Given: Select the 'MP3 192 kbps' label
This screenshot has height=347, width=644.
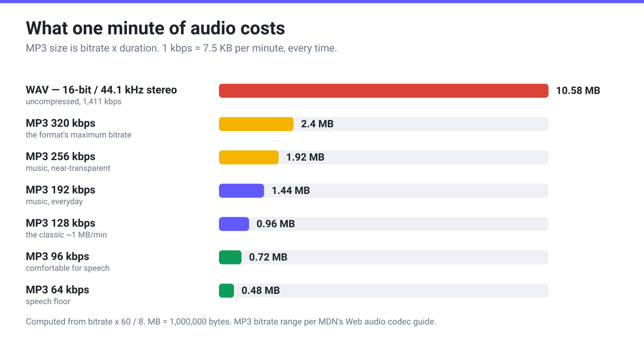Looking at the screenshot, I should (60, 190).
